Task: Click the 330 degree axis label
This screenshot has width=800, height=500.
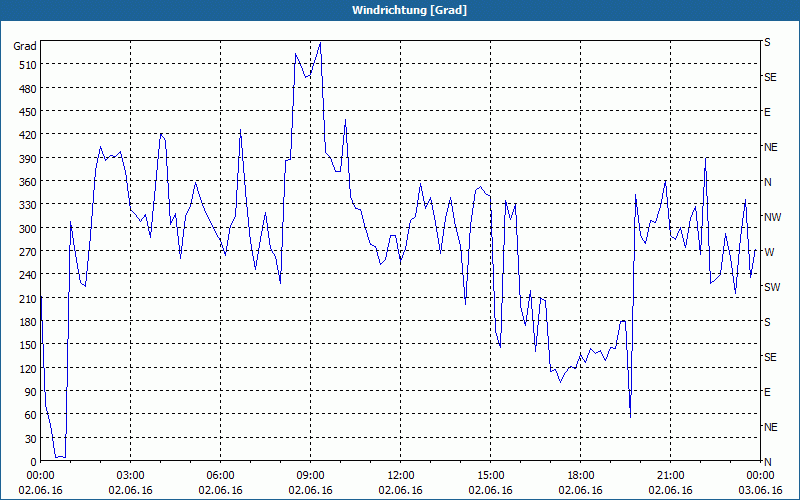Action: click(28, 205)
